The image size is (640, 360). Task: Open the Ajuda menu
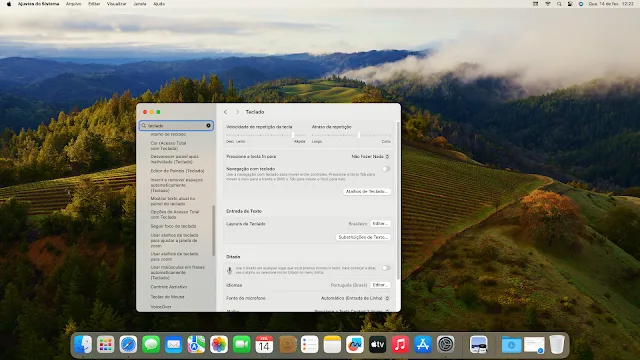tap(159, 4)
